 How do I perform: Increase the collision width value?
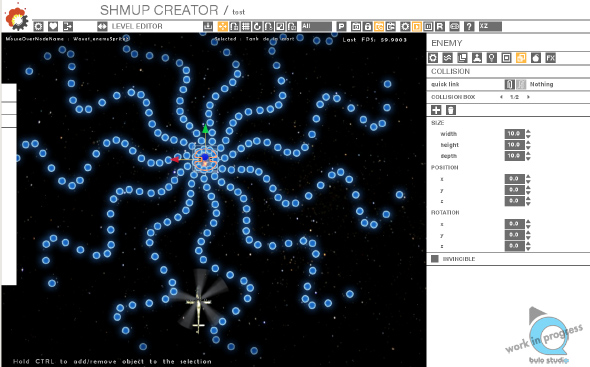tap(528, 132)
